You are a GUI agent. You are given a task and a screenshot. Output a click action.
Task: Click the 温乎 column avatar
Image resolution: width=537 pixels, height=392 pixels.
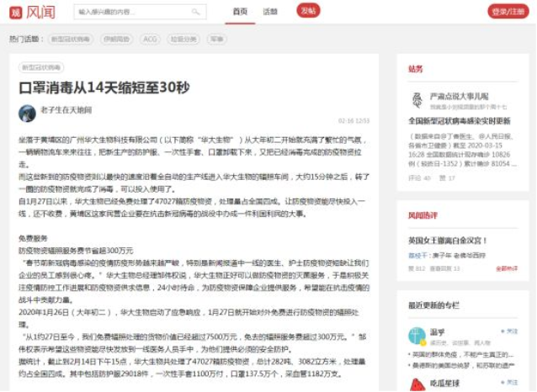pos(416,336)
